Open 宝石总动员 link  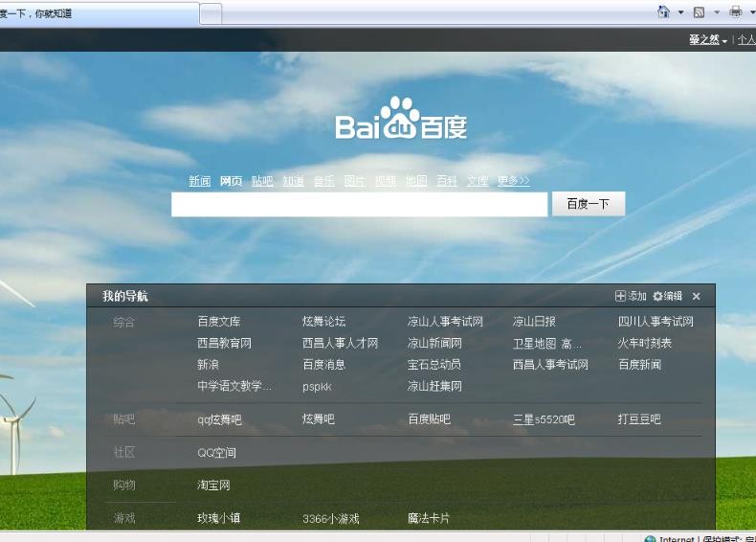(434, 365)
